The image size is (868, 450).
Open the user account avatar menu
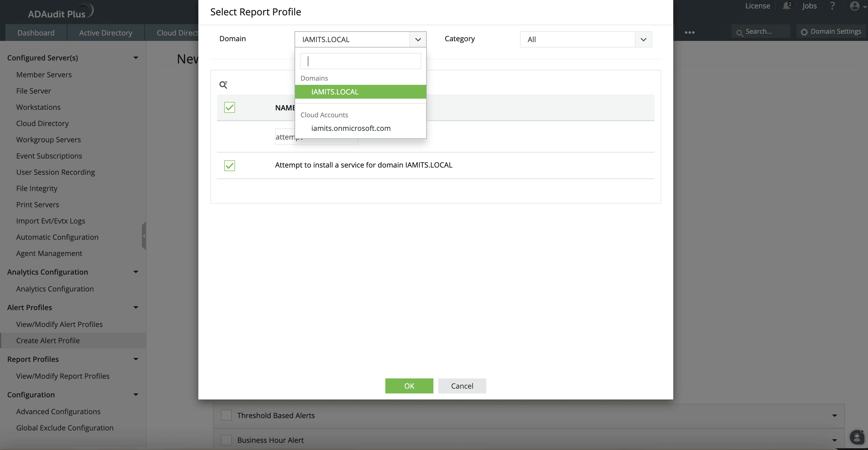855,6
